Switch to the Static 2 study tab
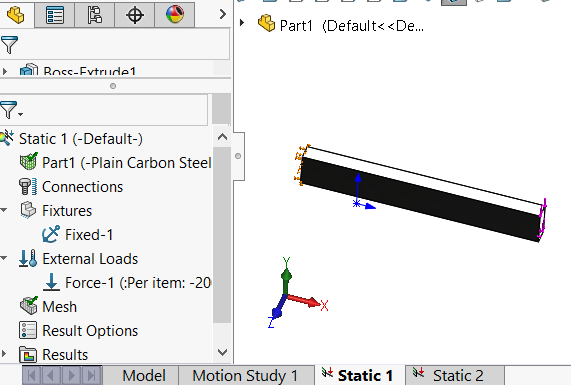Screen dimensions: 571x385 455,375
